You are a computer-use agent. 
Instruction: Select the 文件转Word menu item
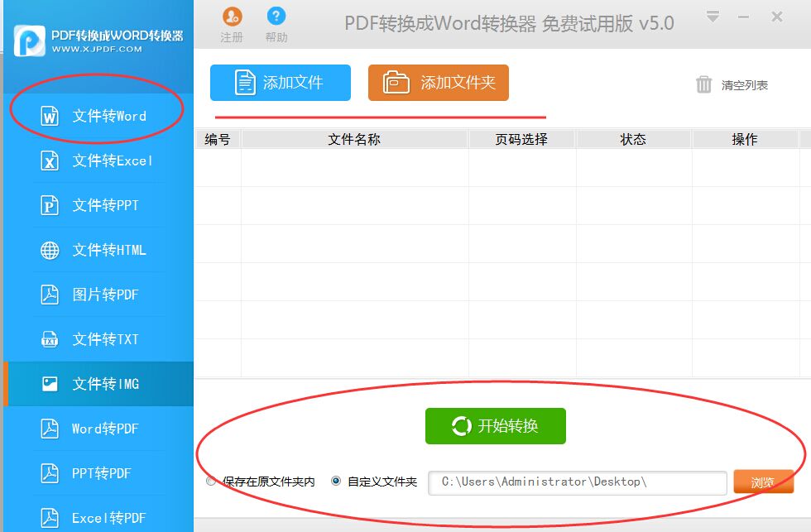coord(98,116)
